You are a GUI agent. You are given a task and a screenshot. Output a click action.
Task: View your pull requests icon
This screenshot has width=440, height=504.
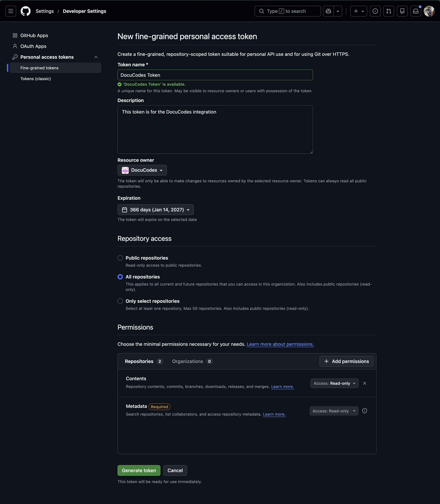point(389,11)
